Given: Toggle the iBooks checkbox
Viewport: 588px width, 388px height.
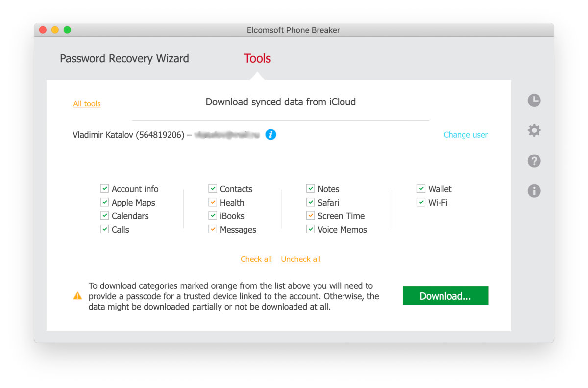Looking at the screenshot, I should click(213, 216).
